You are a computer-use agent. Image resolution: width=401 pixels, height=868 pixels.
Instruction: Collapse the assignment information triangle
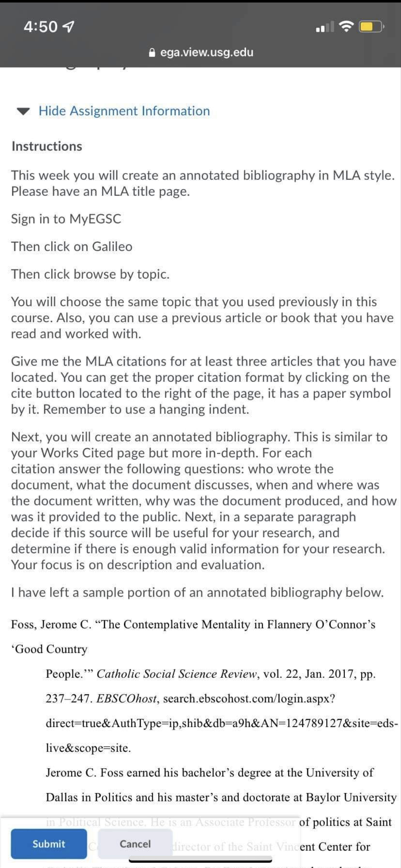click(x=23, y=111)
